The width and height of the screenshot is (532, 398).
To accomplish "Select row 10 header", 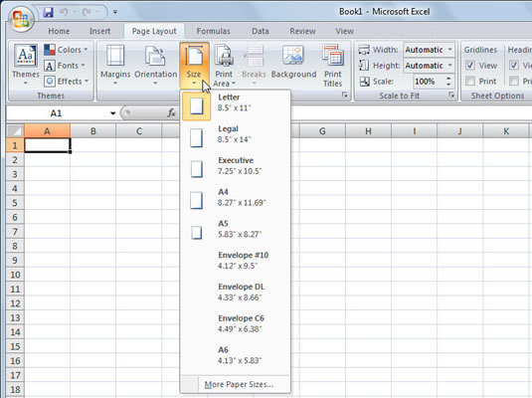I will pyautogui.click(x=15, y=275).
